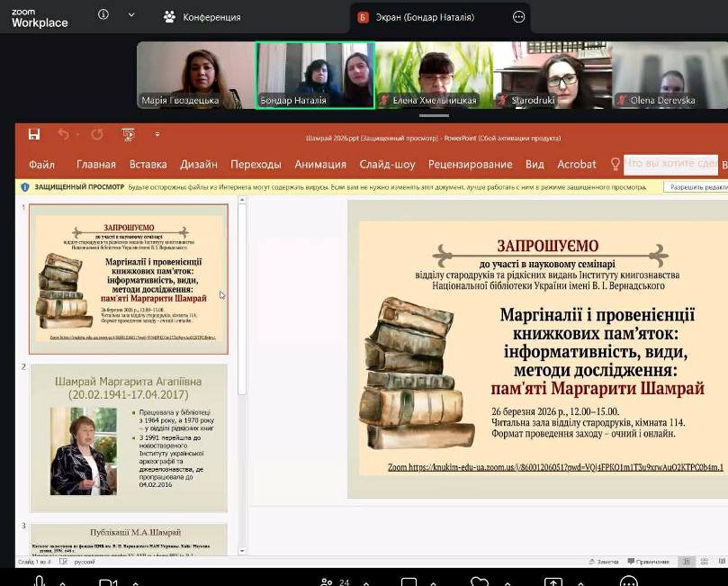Toggle the Заметки notes pane

tap(607, 562)
